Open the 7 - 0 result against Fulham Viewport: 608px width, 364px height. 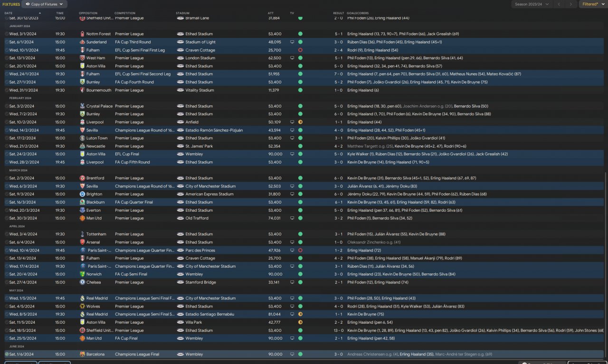pyautogui.click(x=339, y=74)
